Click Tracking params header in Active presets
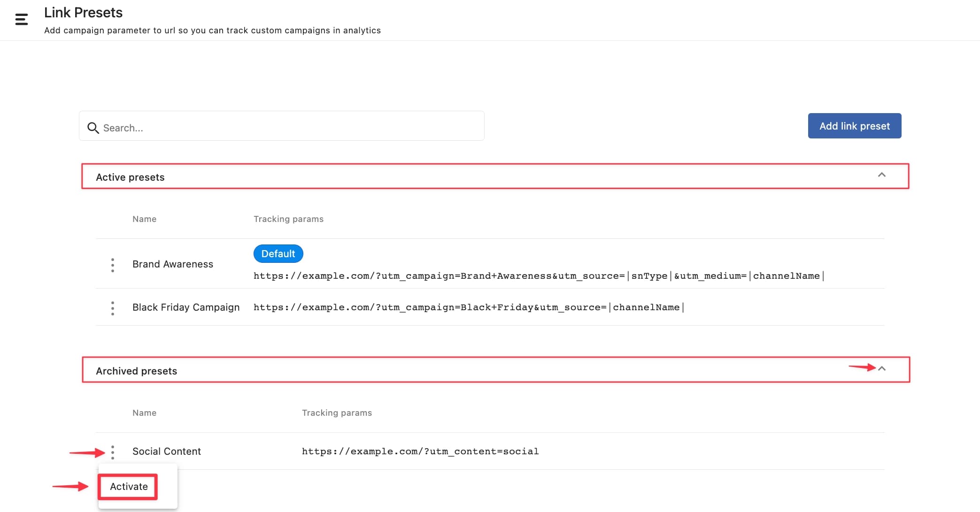Viewport: 980px width, 512px height. click(x=288, y=219)
